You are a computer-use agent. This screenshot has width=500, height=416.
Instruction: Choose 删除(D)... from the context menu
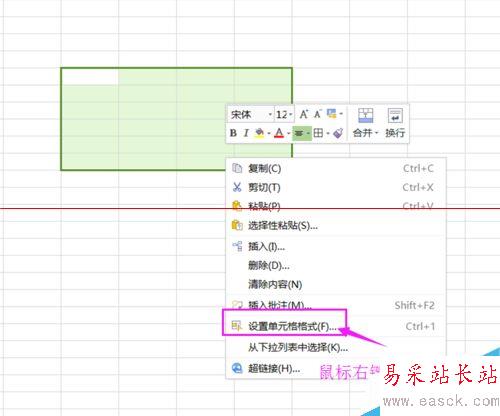pos(336,266)
